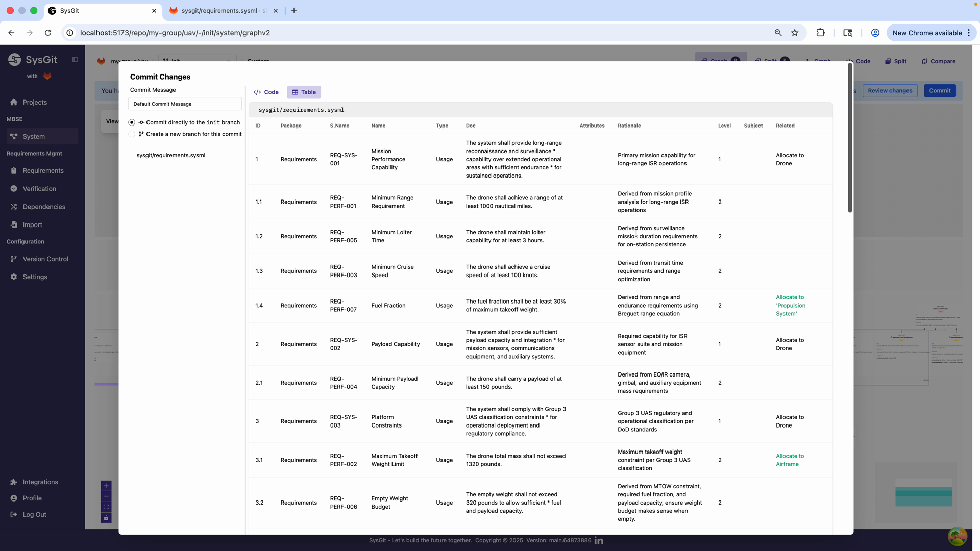The width and height of the screenshot is (980, 551).
Task: Collapse the left sidebar with the toggle icon
Action: 75,59
